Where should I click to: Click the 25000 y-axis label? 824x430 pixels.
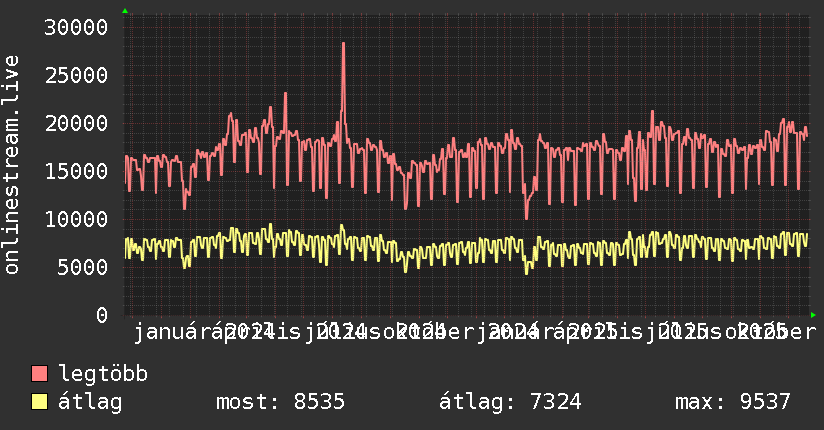click(76, 76)
